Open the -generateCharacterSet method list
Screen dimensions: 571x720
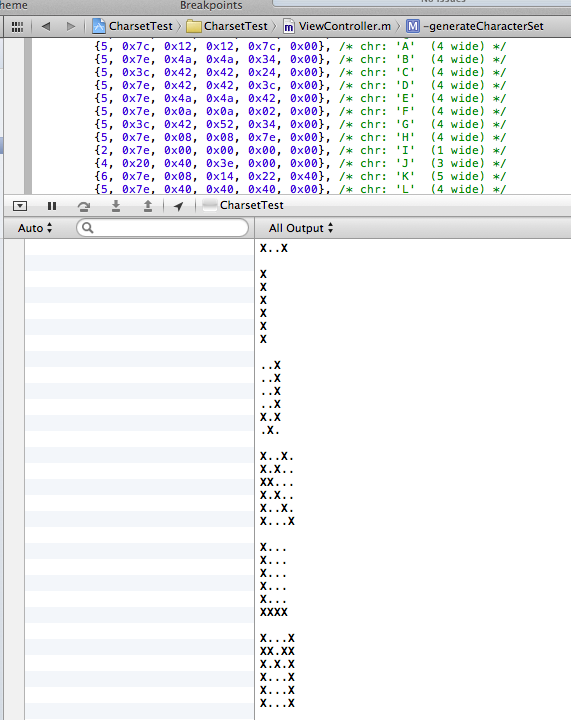pyautogui.click(x=476, y=26)
